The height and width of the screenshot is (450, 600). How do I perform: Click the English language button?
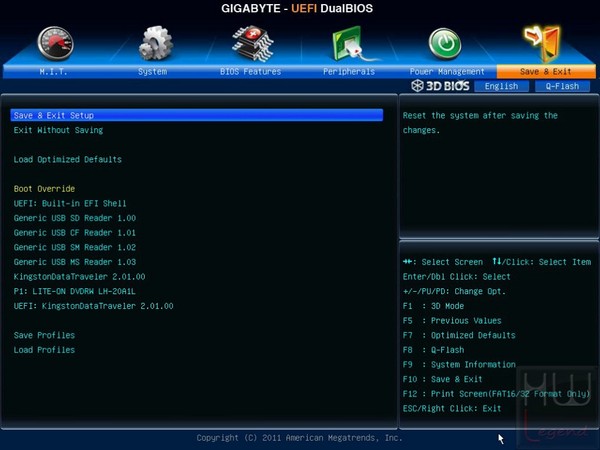[x=501, y=86]
